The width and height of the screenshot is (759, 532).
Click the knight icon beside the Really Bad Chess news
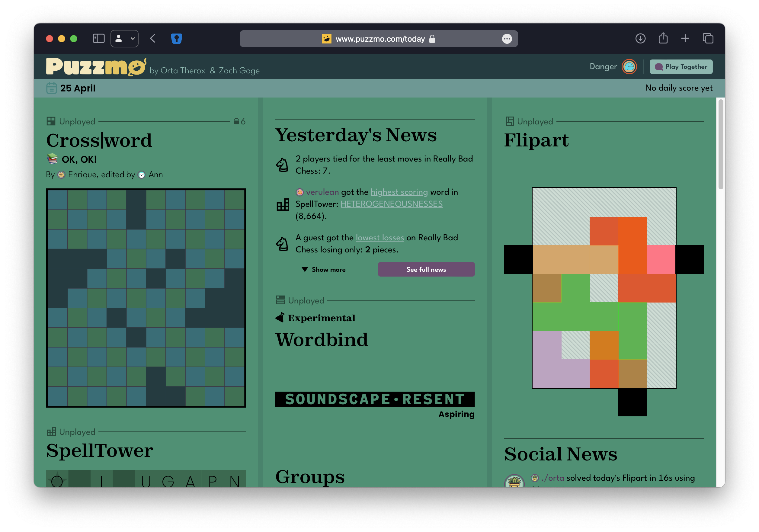click(282, 164)
